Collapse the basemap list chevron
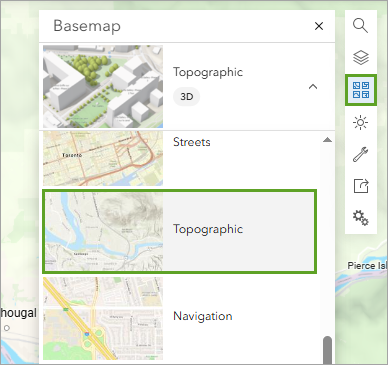This screenshot has width=388, height=365. (x=313, y=87)
